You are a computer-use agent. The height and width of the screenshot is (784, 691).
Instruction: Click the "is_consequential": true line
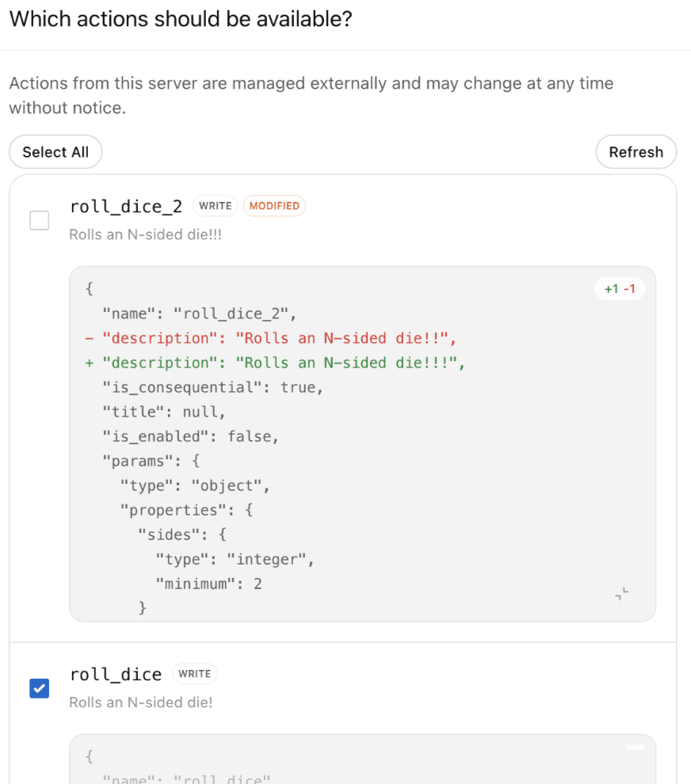coord(213,387)
